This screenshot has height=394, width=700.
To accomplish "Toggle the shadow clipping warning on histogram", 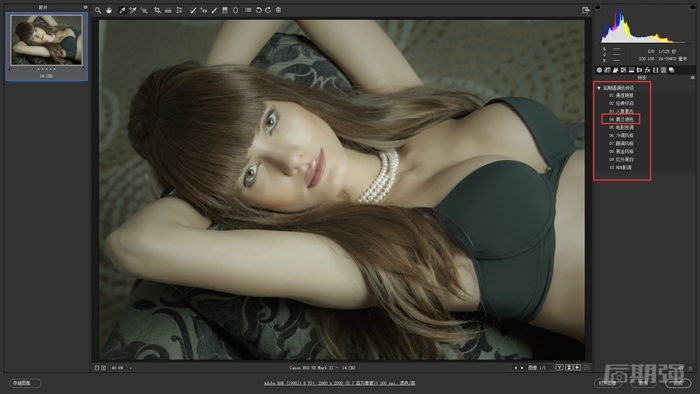I will tap(598, 7).
